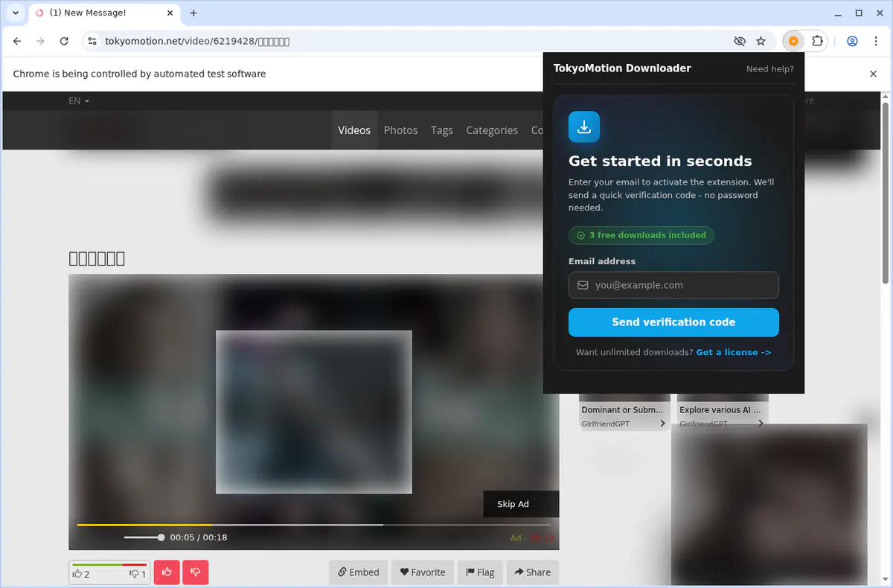This screenshot has height=588, width=893.
Task: Click the 'Get started in seconds' heading
Action: [x=660, y=161]
